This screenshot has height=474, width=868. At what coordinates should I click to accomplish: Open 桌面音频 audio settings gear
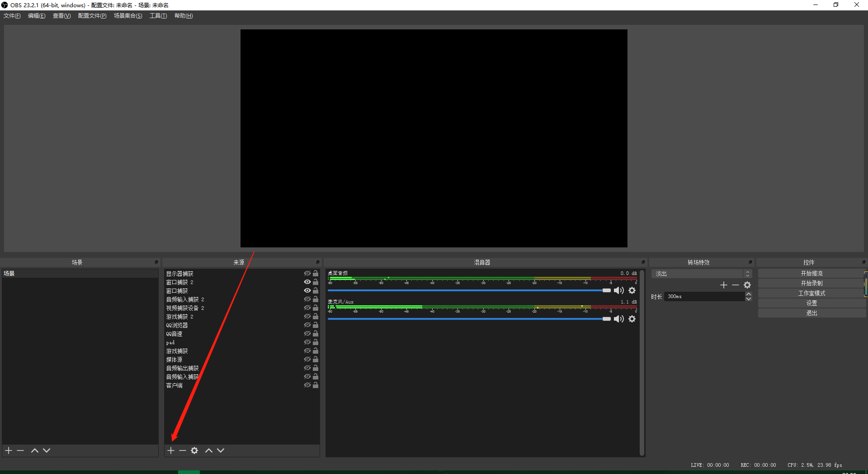click(x=632, y=290)
